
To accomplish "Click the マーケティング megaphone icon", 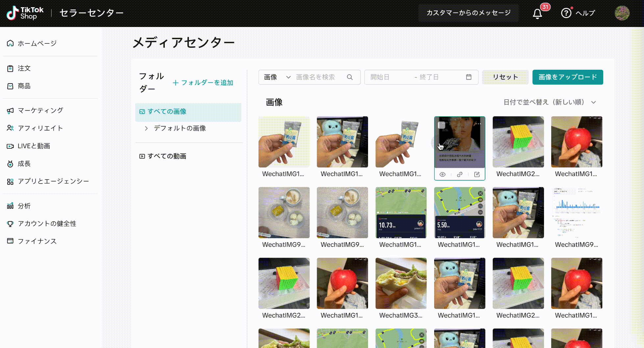I will 10,111.
